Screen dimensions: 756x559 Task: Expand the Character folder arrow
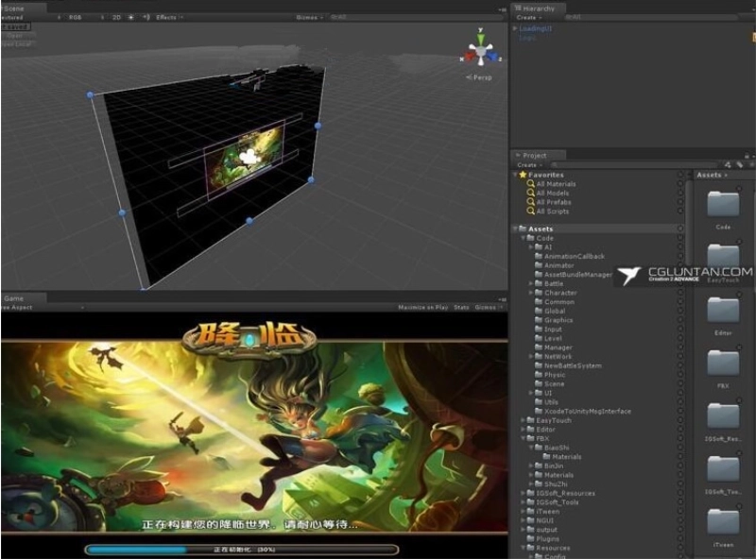tap(531, 293)
